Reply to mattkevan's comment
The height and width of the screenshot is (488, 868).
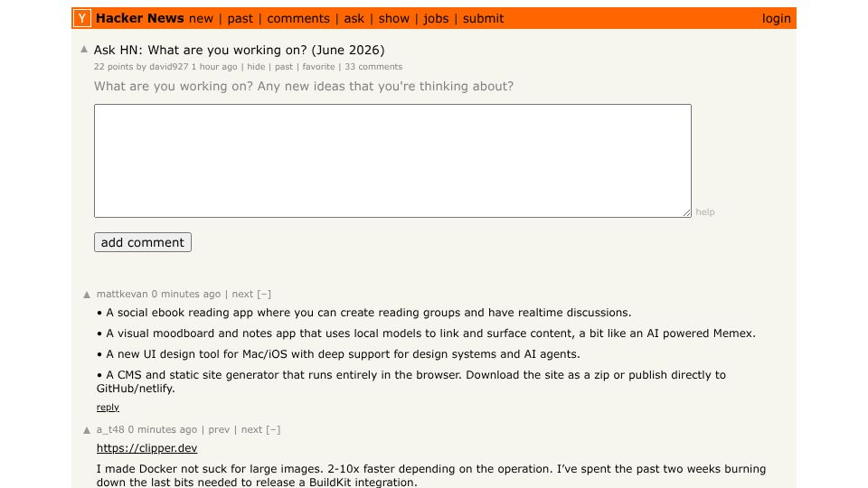tap(108, 408)
